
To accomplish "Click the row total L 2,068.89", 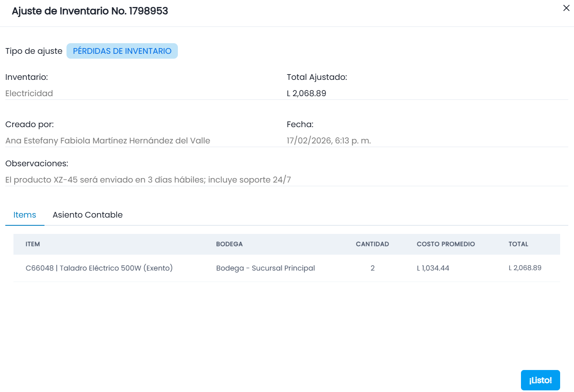I will point(525,268).
